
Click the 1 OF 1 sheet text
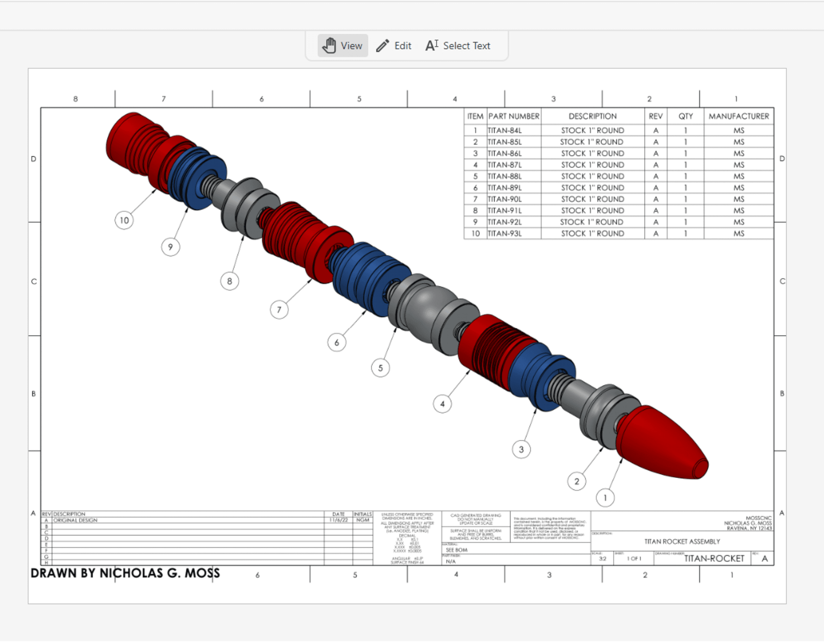point(634,559)
